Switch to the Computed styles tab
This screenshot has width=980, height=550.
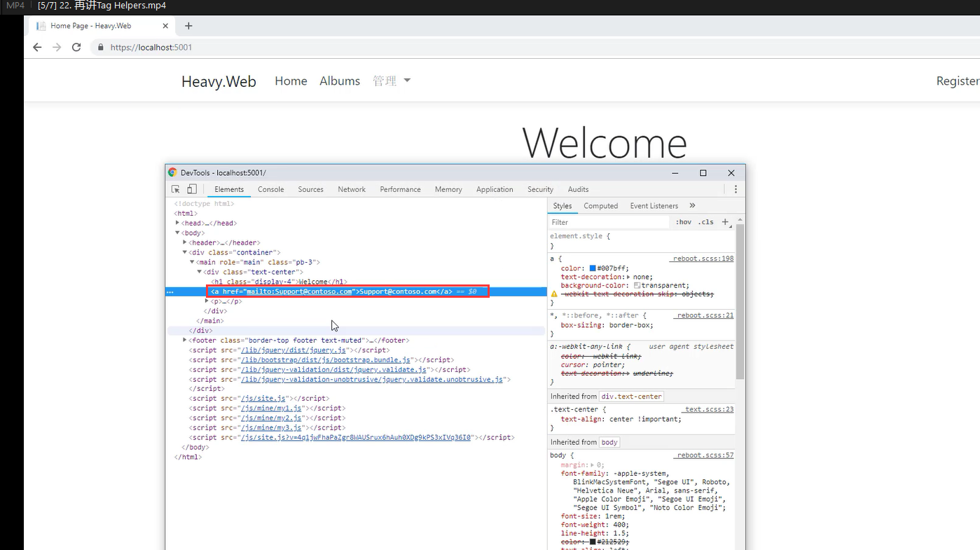pyautogui.click(x=601, y=206)
